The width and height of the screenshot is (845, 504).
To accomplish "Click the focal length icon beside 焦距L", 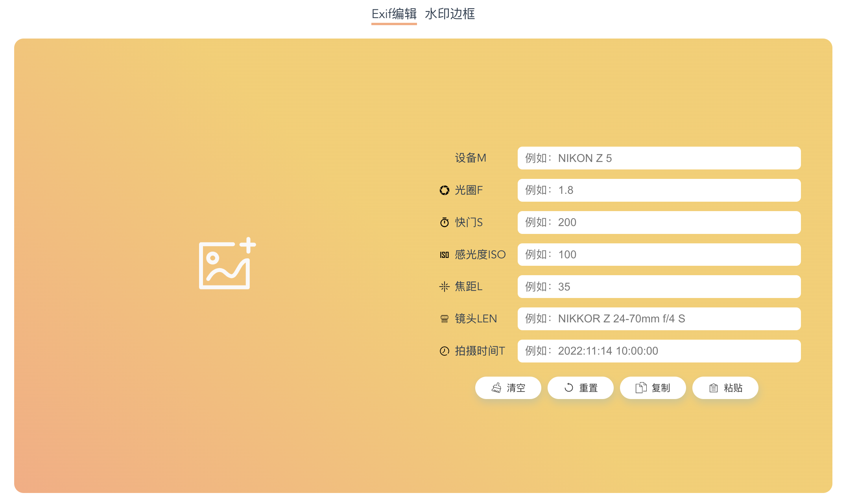I will (x=445, y=287).
